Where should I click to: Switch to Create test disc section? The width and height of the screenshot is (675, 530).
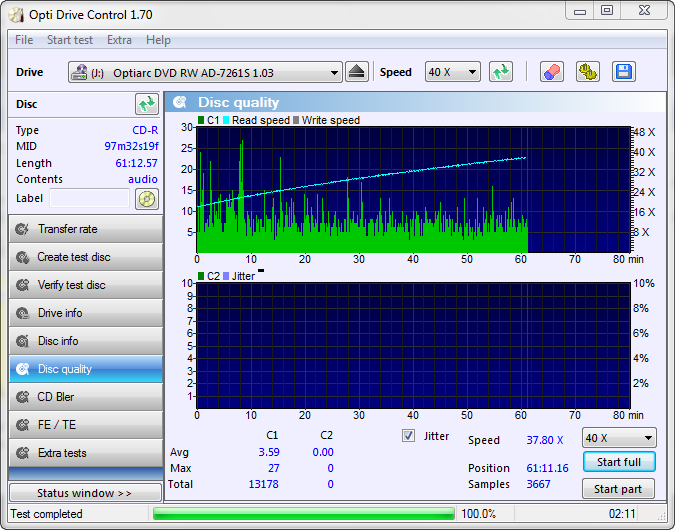86,257
